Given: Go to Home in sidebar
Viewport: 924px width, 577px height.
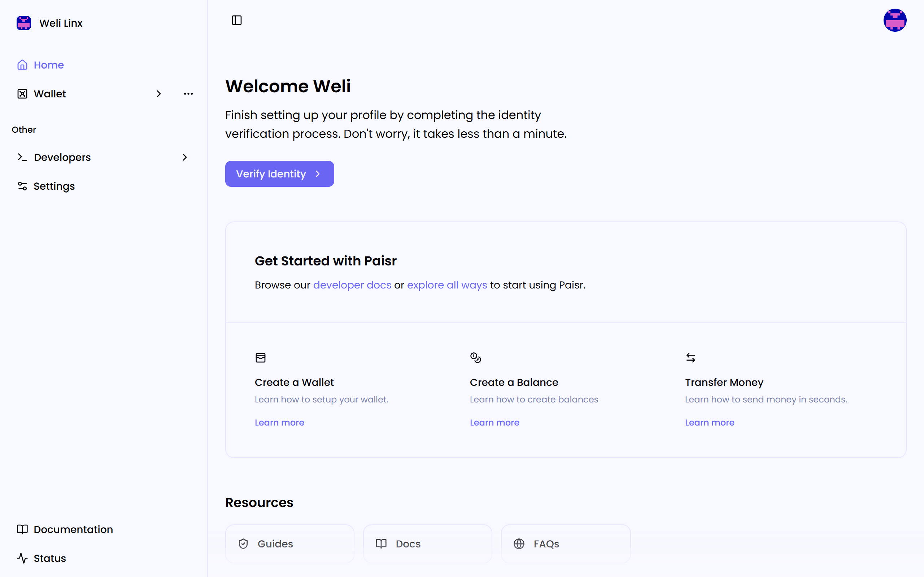Looking at the screenshot, I should [x=48, y=65].
